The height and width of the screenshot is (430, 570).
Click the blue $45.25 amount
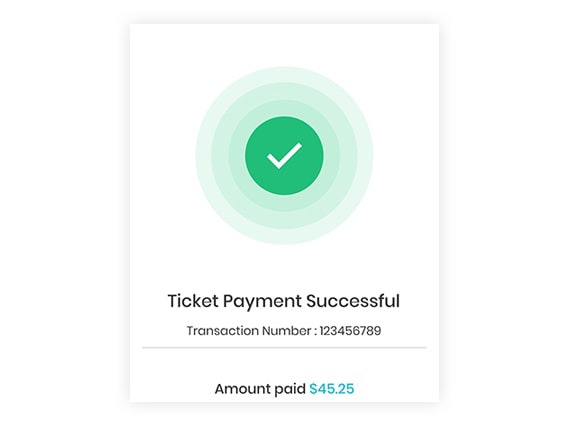332,389
